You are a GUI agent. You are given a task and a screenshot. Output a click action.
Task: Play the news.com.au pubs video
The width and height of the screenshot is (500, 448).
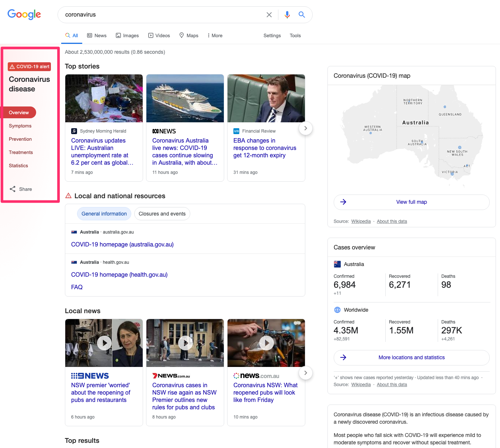[267, 343]
